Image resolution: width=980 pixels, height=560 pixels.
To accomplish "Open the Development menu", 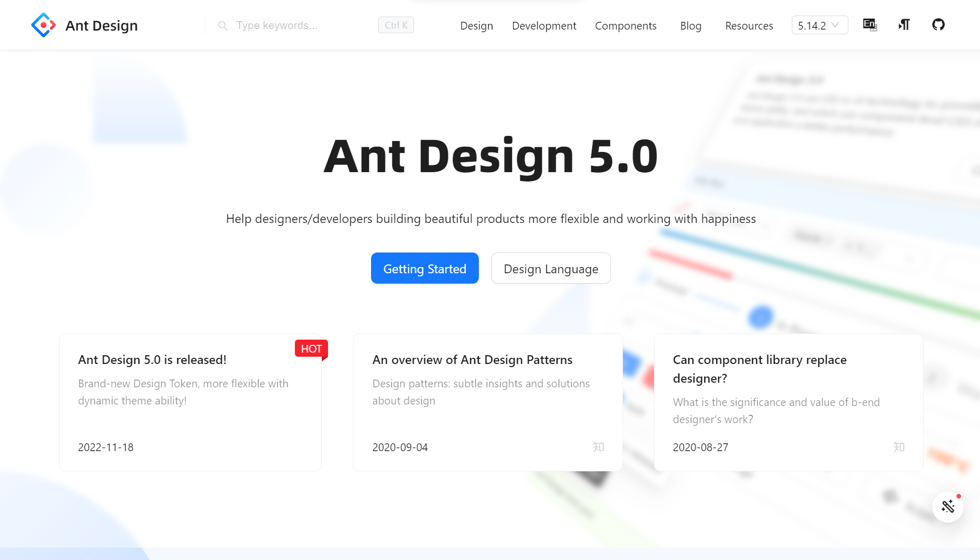I will click(544, 25).
